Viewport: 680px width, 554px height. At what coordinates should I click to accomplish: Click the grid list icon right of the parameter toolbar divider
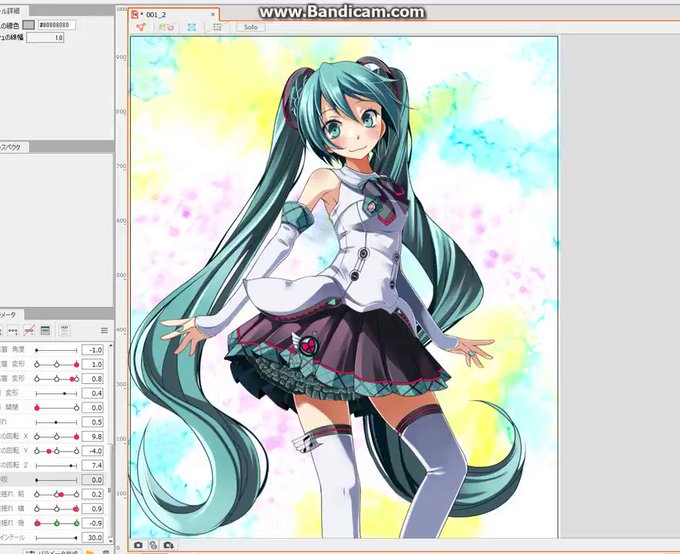(x=65, y=331)
